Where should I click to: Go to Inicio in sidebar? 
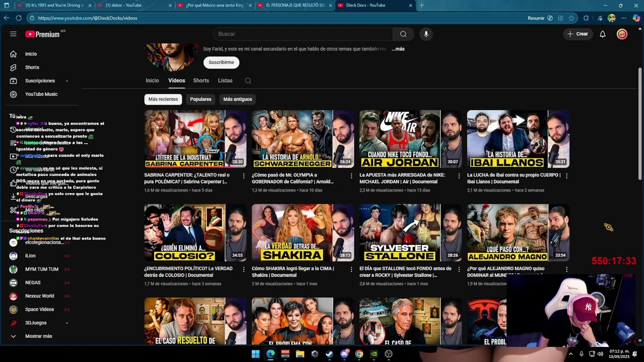31,54
